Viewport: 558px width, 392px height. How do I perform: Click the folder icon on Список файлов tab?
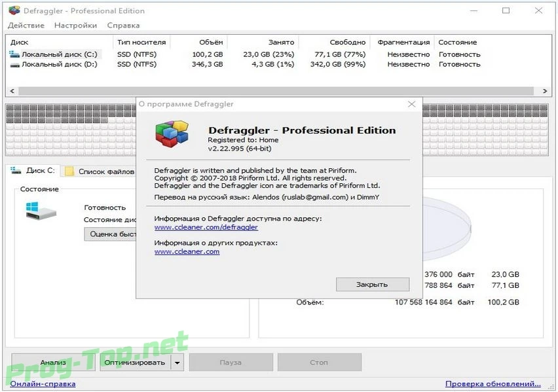click(69, 171)
